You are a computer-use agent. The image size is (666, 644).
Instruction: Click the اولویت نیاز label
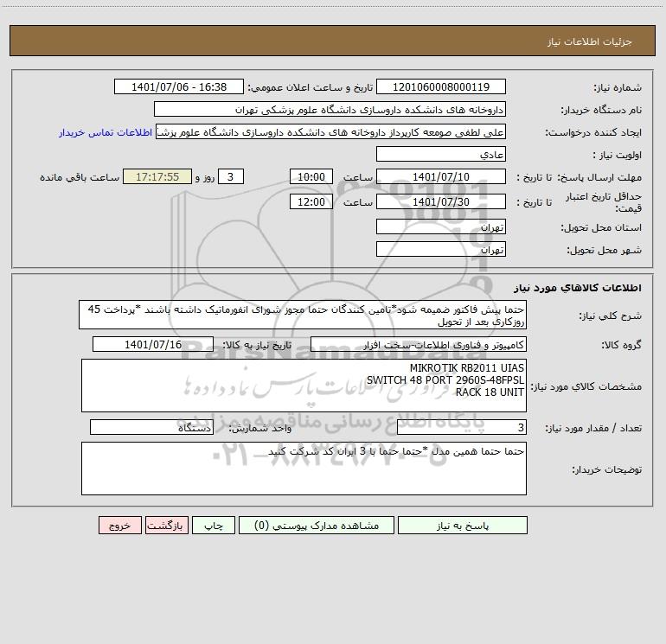tap(618, 155)
